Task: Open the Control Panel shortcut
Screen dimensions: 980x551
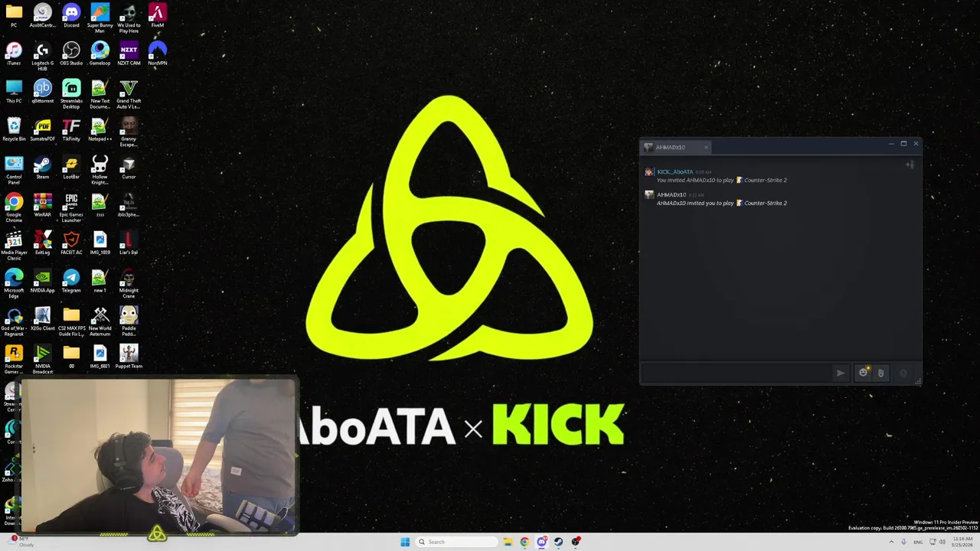Action: coord(14,169)
